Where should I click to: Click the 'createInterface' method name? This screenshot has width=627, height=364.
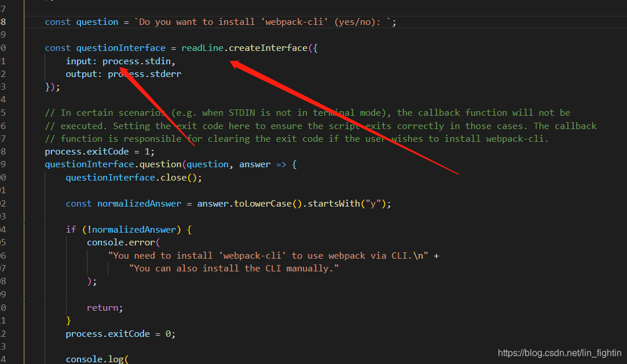[x=268, y=48]
